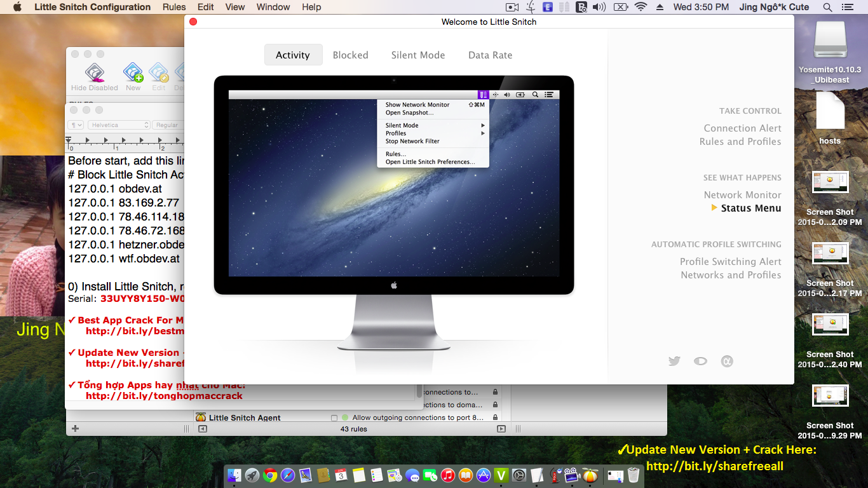Expand the Profiles submenu
The width and height of the screenshot is (868, 488).
click(482, 133)
